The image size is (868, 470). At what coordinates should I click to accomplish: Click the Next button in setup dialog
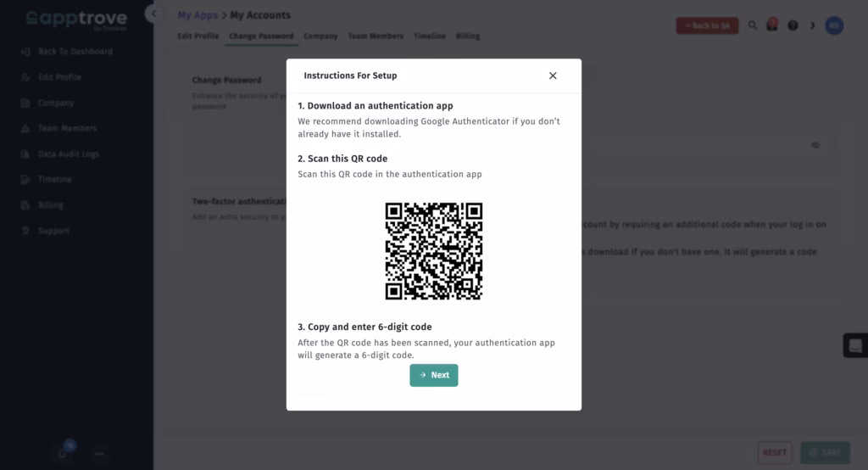pyautogui.click(x=434, y=375)
